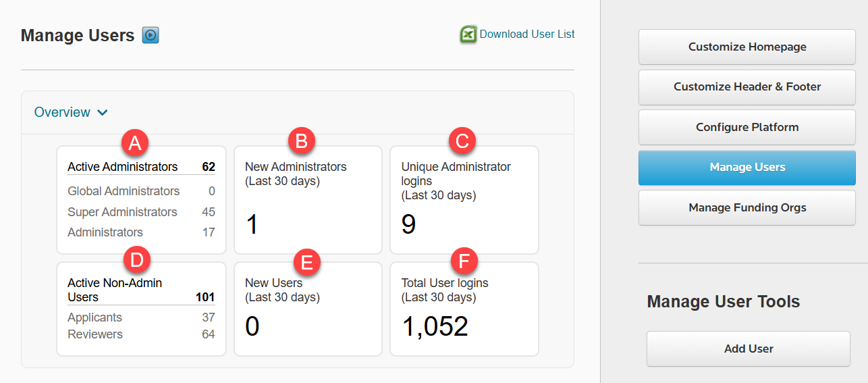Play the Manage Users video tutorial icon
This screenshot has height=383, width=868.
click(151, 35)
